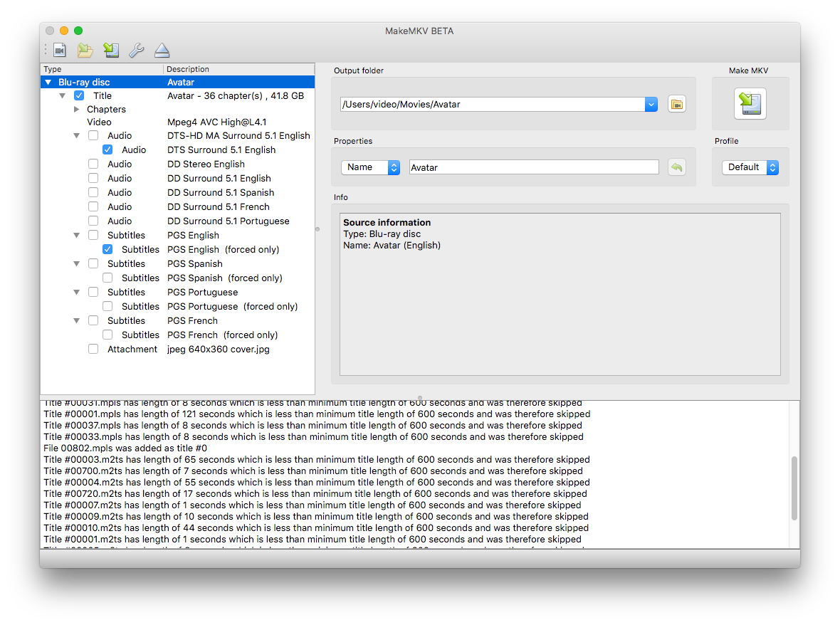Click the output folder path field
840x625 pixels.
point(493,105)
